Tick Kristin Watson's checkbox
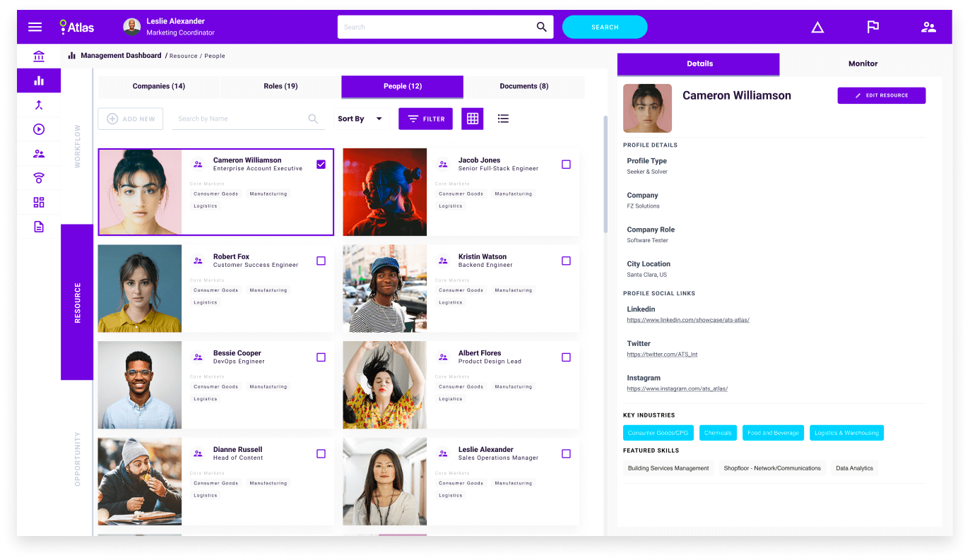The height and width of the screenshot is (560, 970). pyautogui.click(x=566, y=261)
